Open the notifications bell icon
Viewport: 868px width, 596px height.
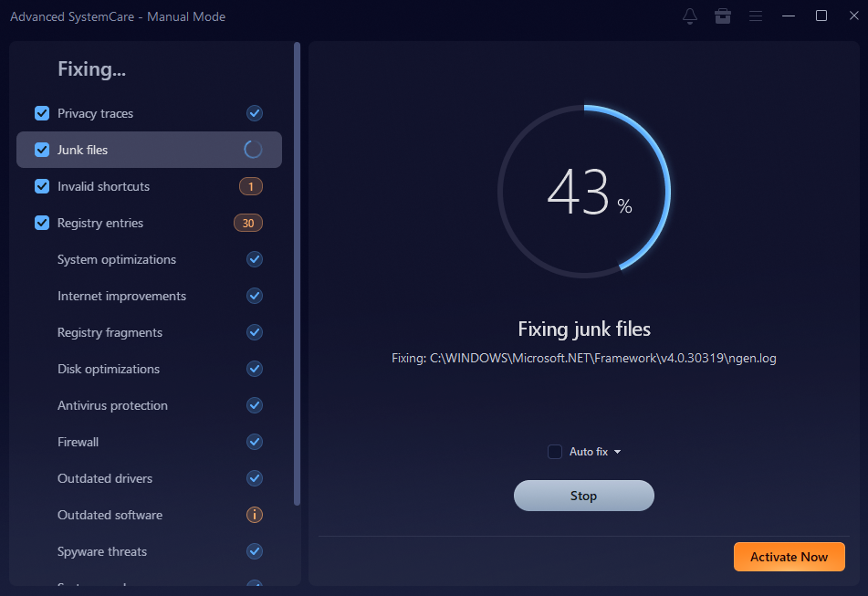click(x=690, y=16)
